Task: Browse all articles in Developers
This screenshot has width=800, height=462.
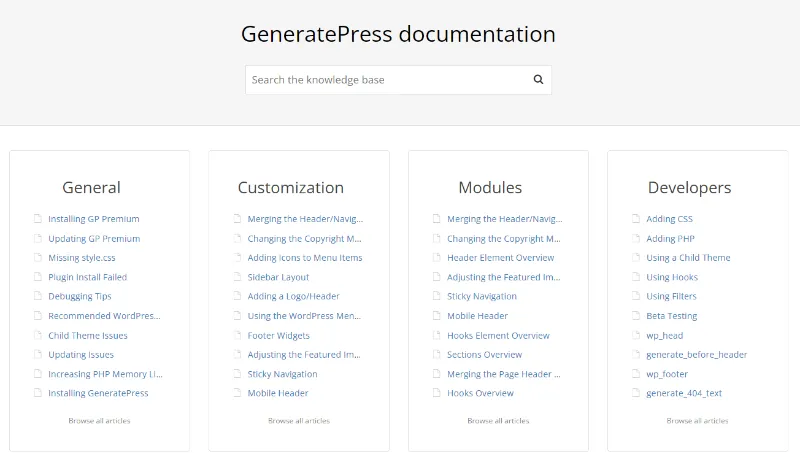Action: click(697, 421)
